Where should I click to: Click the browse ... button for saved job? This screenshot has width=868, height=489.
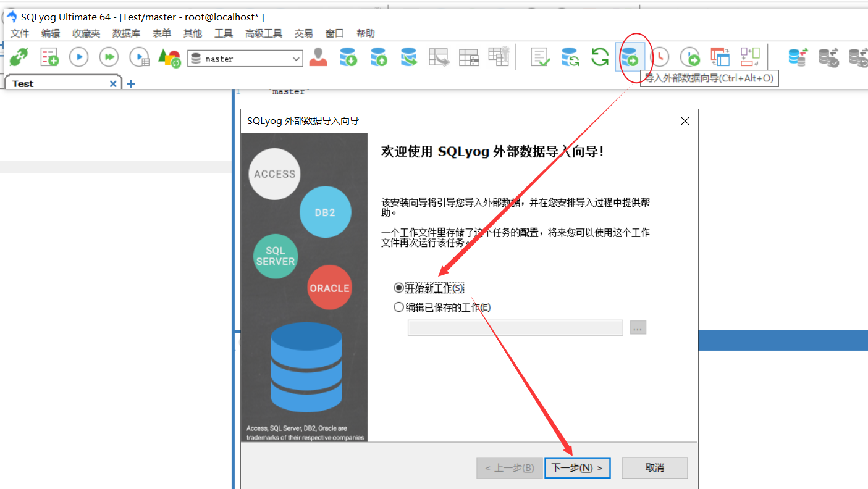(x=638, y=327)
